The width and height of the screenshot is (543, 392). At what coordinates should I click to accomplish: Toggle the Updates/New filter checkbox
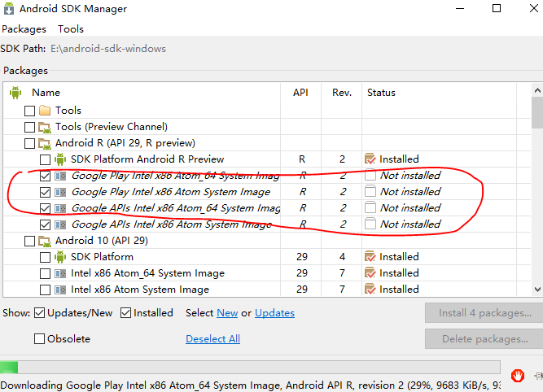coord(40,313)
